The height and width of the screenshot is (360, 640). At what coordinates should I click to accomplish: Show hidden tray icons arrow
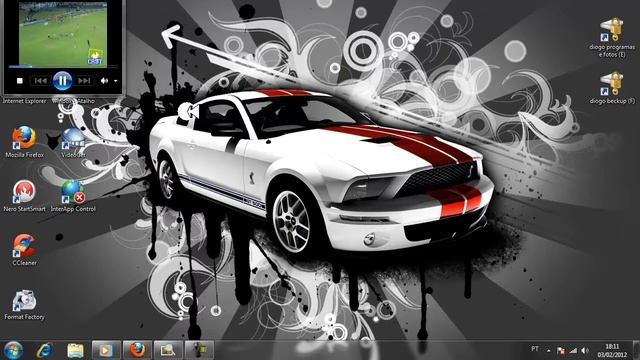coord(549,350)
